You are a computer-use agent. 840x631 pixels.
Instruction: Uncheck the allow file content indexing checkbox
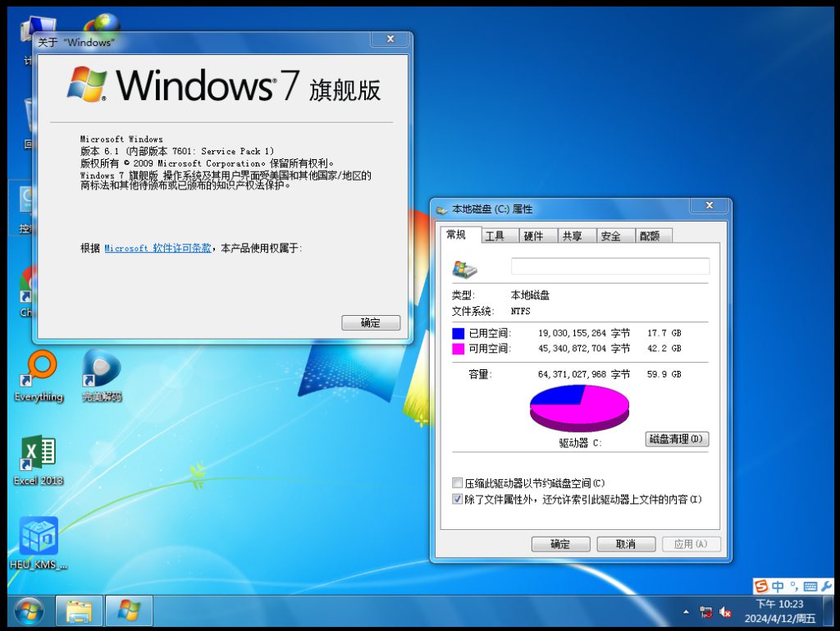458,499
